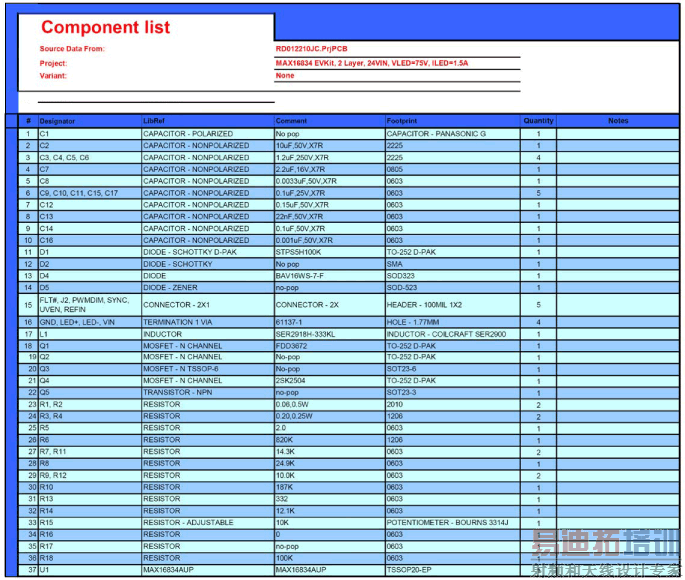This screenshot has width=685, height=580.
Task: Select designator cell C9, C10, C11, C15, C17
Action: click(x=90, y=193)
